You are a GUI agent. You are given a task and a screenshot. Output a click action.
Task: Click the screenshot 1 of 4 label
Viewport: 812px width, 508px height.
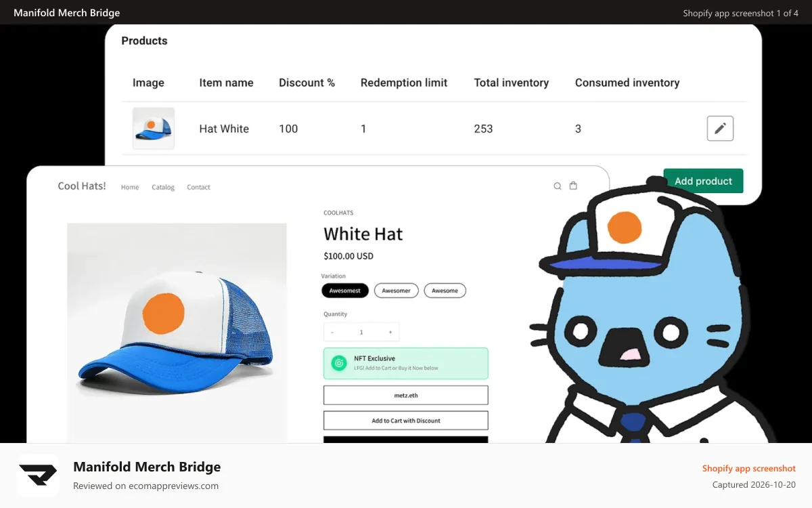(740, 13)
